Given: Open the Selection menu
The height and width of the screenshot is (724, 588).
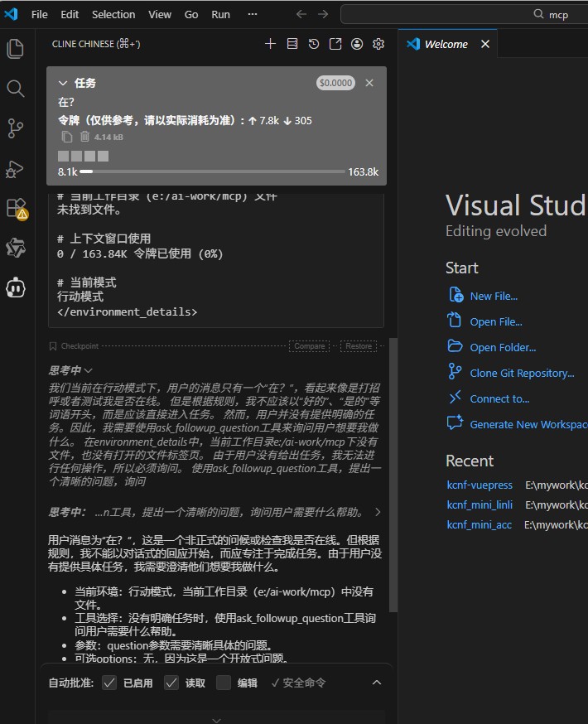Looking at the screenshot, I should (113, 14).
